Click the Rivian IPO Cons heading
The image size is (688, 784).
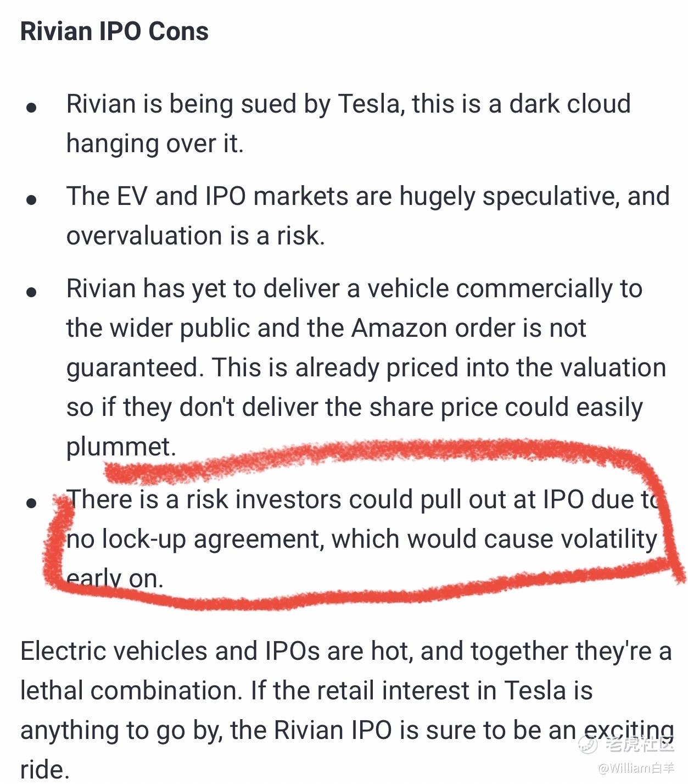coord(114,31)
